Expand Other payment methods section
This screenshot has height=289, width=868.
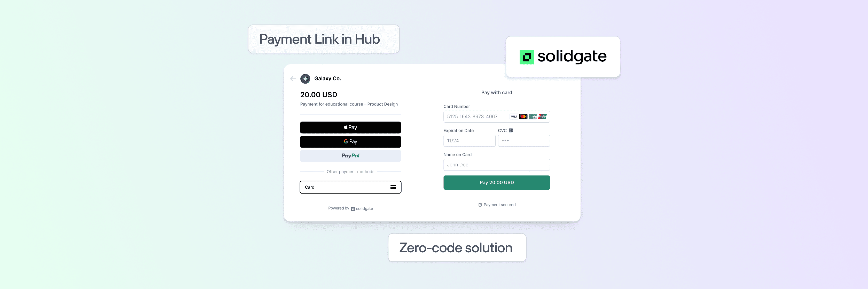(x=350, y=171)
